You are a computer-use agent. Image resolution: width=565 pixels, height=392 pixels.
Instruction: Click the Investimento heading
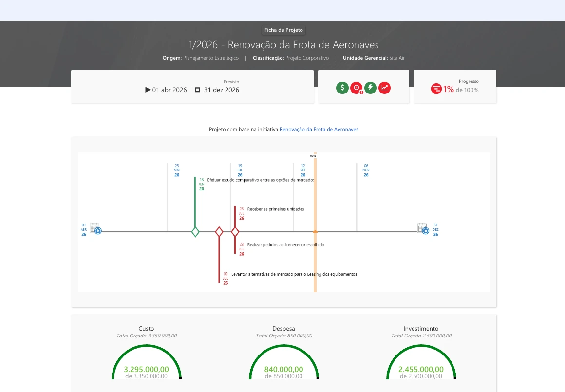pos(421,329)
